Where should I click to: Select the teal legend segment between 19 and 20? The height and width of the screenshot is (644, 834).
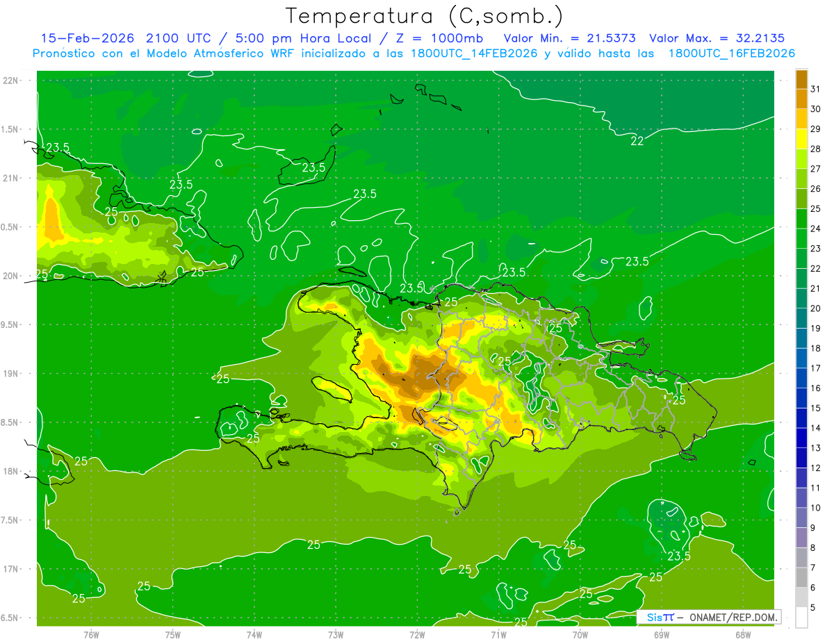click(801, 318)
